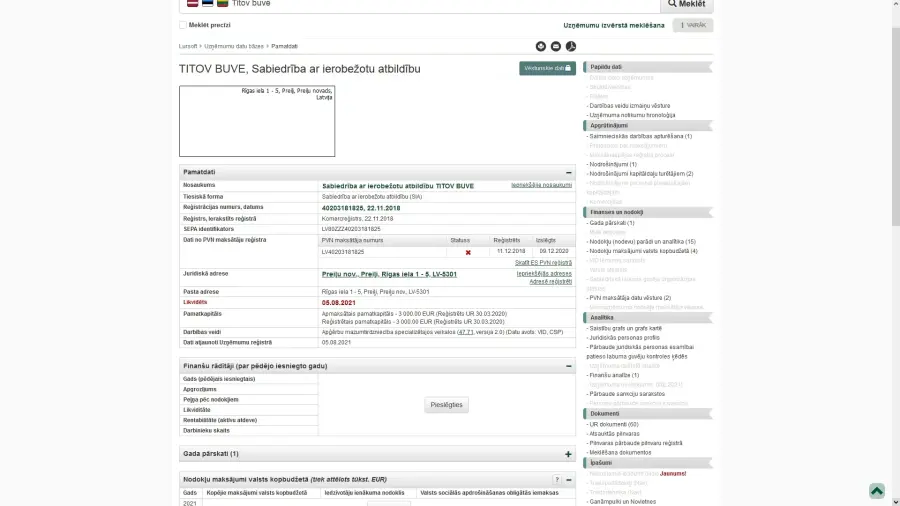900x506 pixels.
Task: Open Finanšu analīze (1) link
Action: (x=614, y=375)
